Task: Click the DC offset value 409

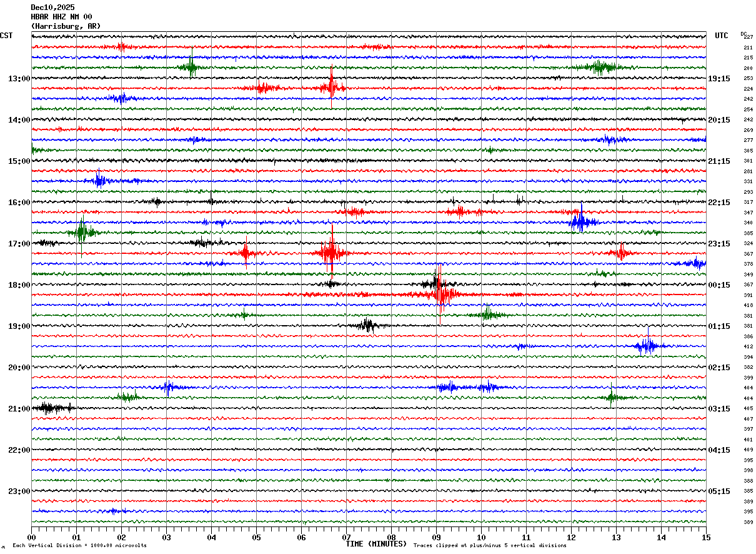Action: pos(748,450)
